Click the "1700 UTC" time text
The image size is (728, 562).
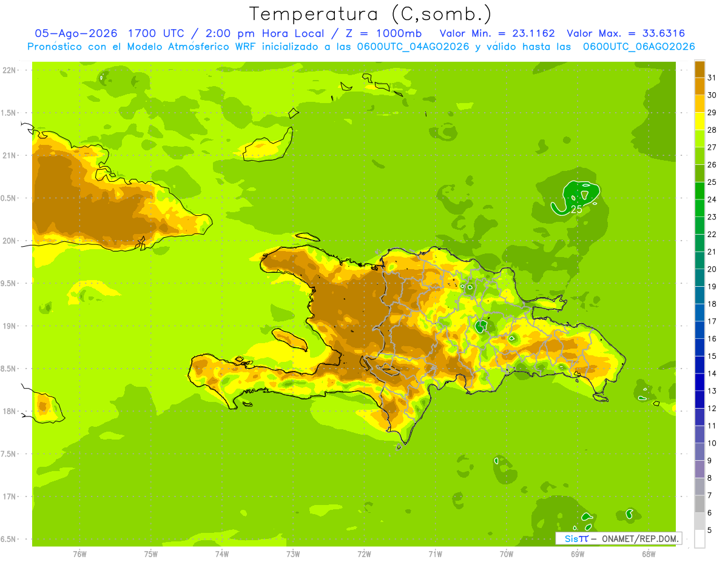tap(158, 33)
